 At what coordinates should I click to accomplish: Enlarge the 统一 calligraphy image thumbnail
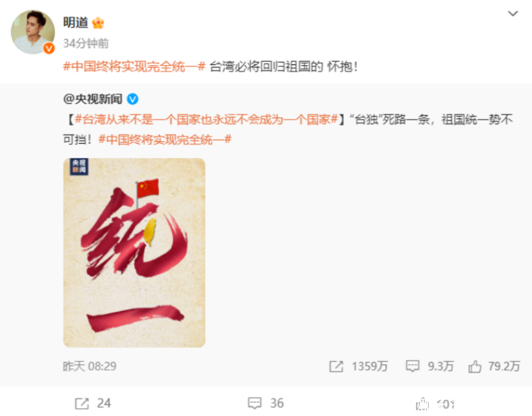[x=134, y=253]
